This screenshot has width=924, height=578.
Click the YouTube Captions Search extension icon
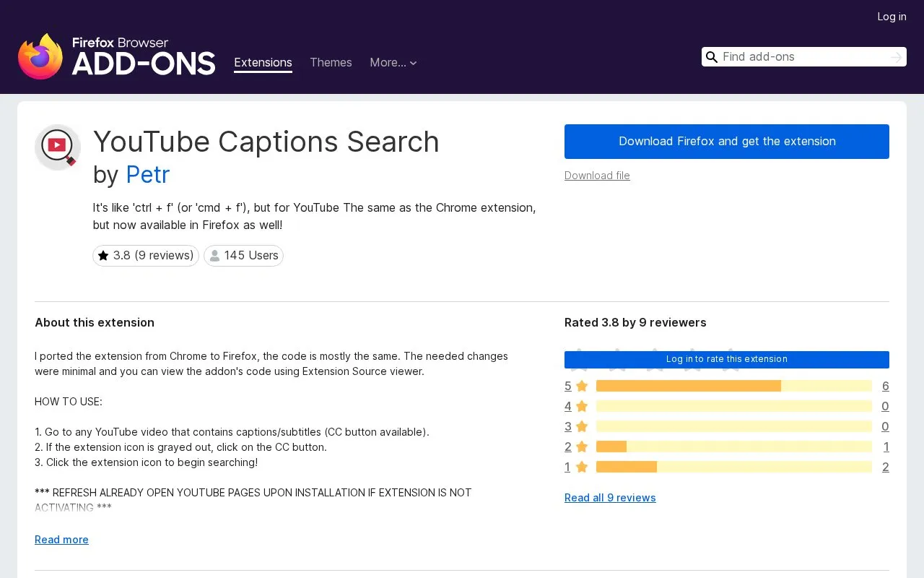(58, 147)
